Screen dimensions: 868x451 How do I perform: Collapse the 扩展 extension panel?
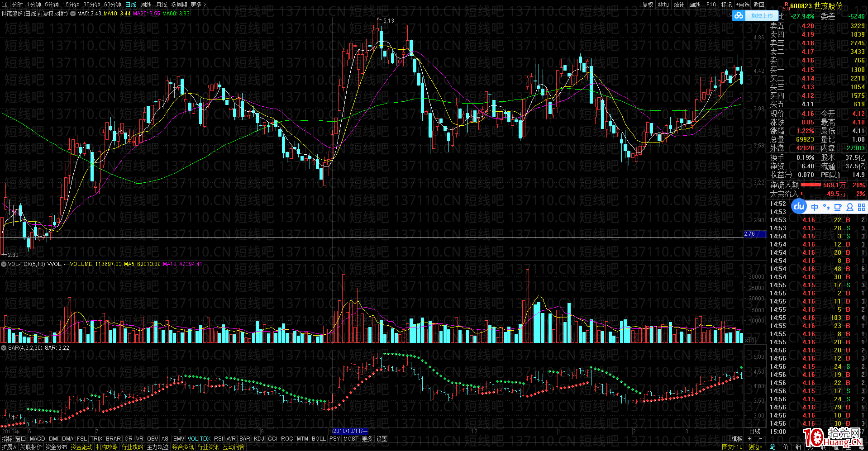pos(9,447)
